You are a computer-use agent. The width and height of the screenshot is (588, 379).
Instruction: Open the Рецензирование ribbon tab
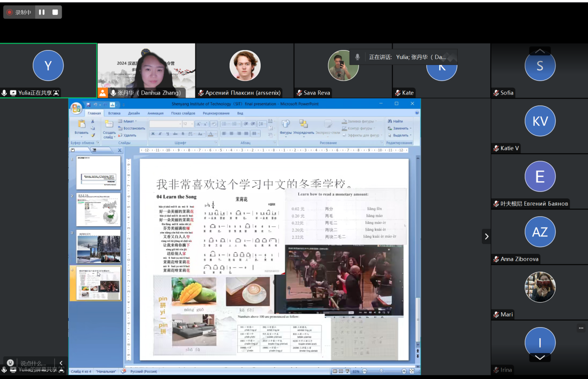click(216, 113)
